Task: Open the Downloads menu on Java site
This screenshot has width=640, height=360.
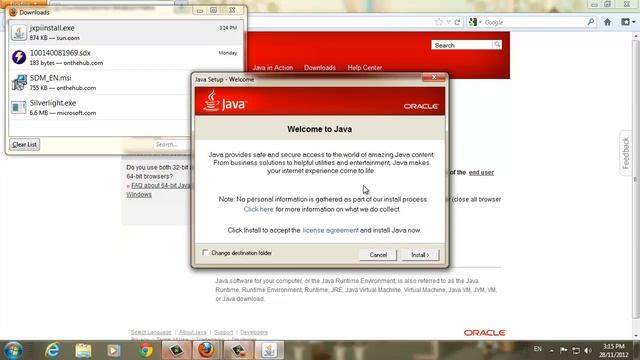Action: click(x=320, y=68)
